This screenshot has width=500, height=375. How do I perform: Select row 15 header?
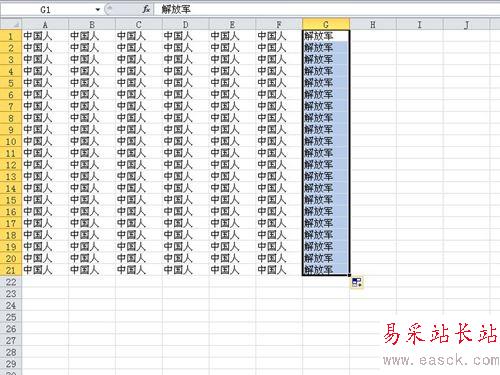(11, 200)
